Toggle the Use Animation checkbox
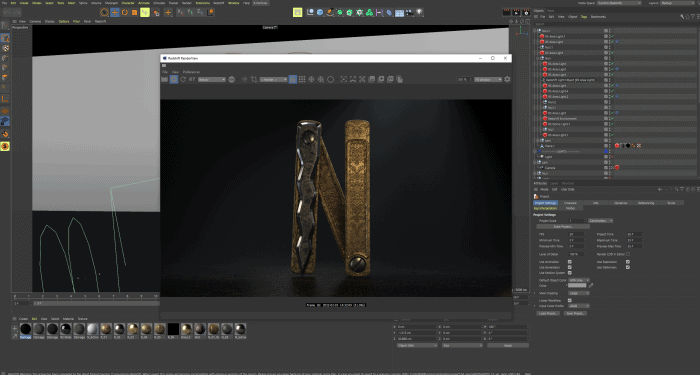Viewport: 700px width, 375px height. point(570,262)
